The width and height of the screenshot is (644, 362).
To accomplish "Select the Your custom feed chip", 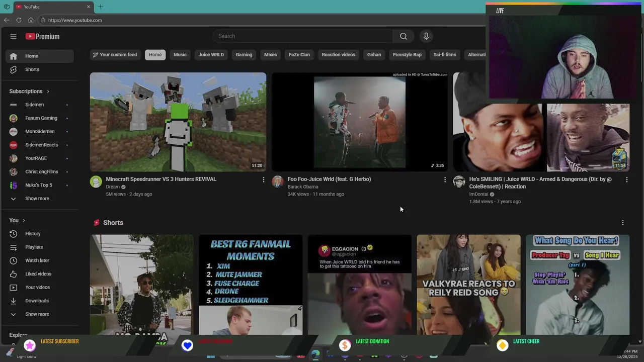I will point(115,55).
